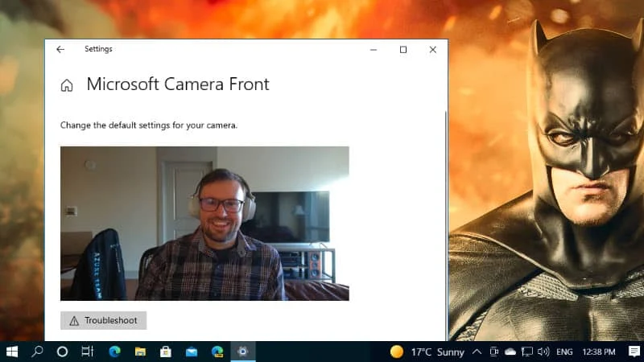Screen dimensions: 644x362
Task: Open Settings home via house icon
Action: (x=67, y=85)
